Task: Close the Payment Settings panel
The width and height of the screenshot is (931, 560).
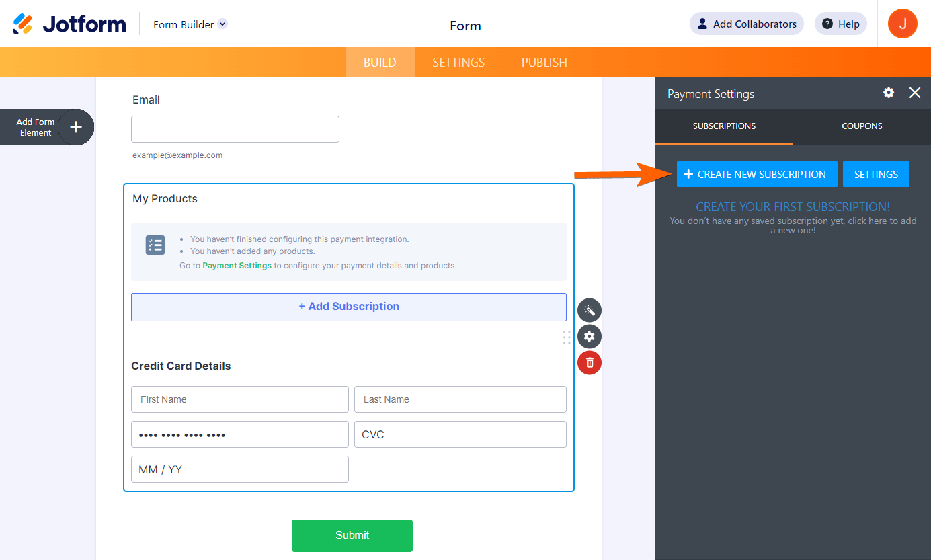Action: pyautogui.click(x=915, y=93)
